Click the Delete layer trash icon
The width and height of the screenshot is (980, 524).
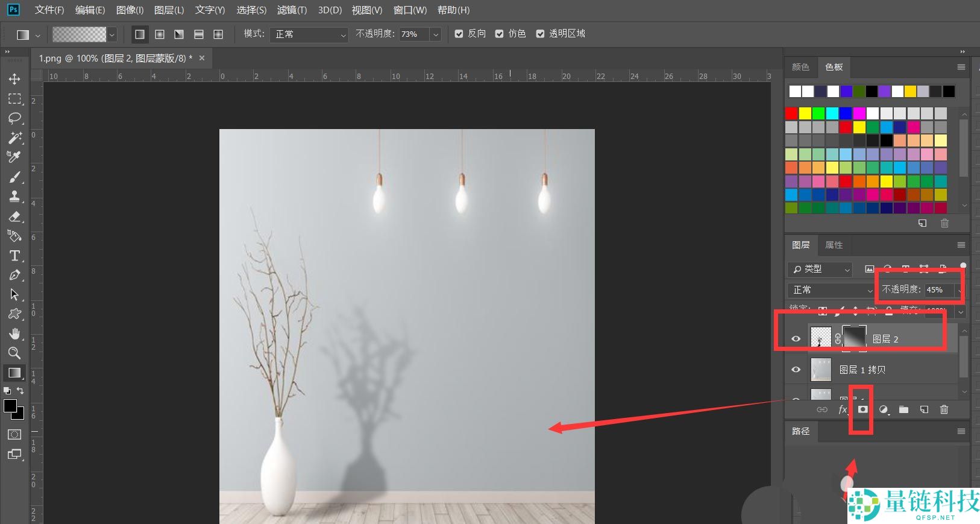click(x=944, y=409)
